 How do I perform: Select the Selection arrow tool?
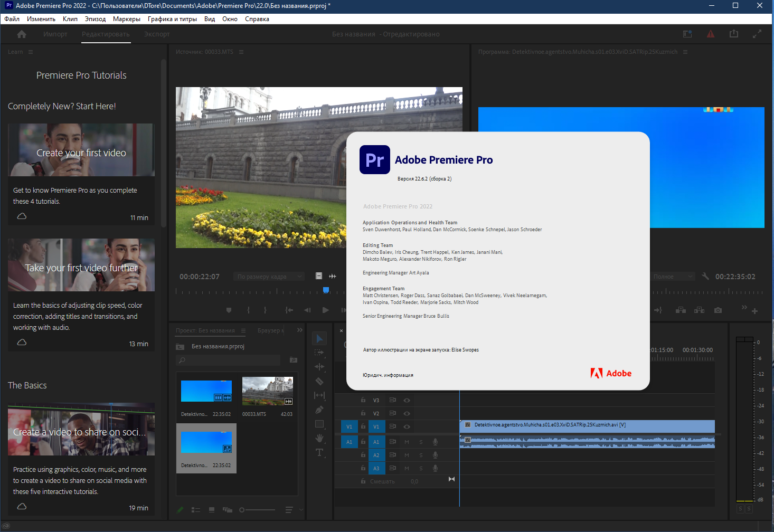(319, 338)
